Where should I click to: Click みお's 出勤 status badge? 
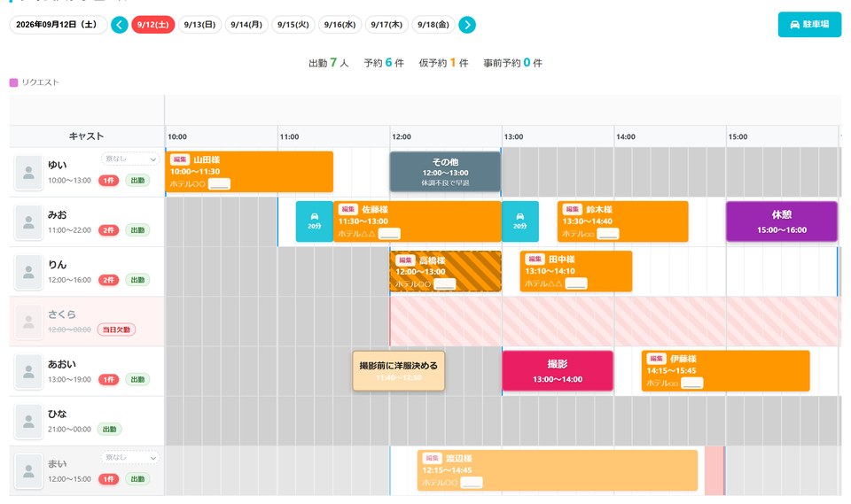137,230
